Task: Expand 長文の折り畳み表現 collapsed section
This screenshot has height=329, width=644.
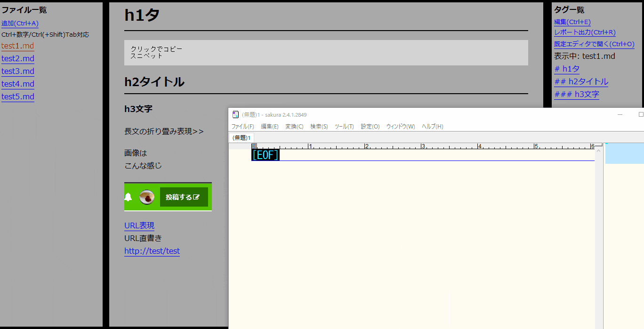Action: 163,131
